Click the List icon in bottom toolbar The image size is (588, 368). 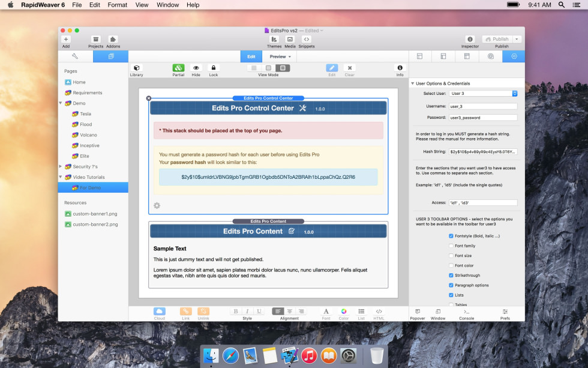(x=361, y=312)
